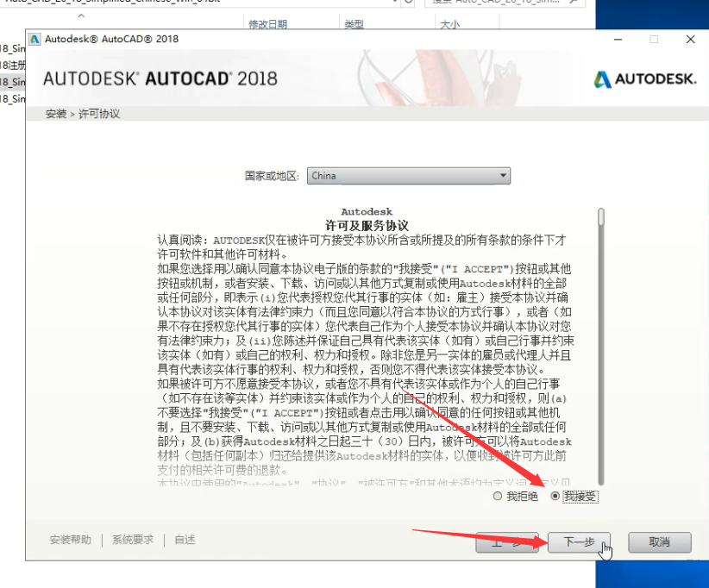Click the Autodesk logo in header
The width and height of the screenshot is (709, 588).
645,79
